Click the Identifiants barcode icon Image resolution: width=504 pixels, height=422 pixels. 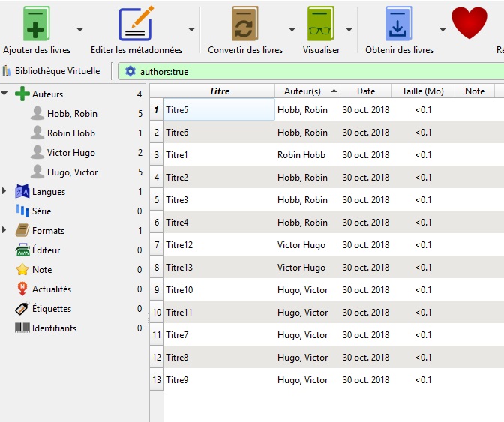point(22,328)
